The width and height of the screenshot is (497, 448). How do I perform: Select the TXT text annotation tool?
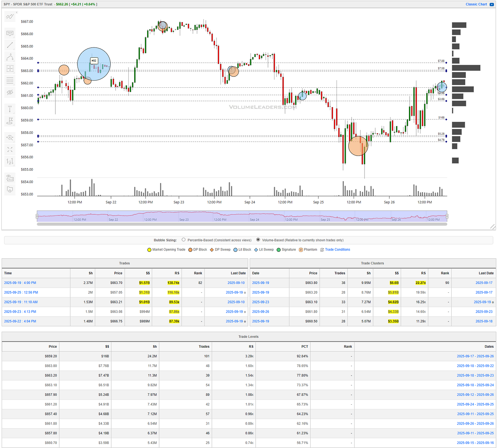coord(10,33)
